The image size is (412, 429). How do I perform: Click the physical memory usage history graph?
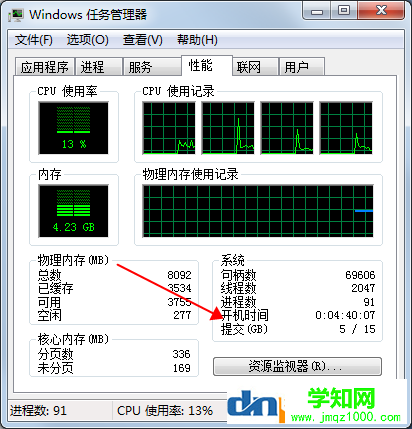[258, 211]
